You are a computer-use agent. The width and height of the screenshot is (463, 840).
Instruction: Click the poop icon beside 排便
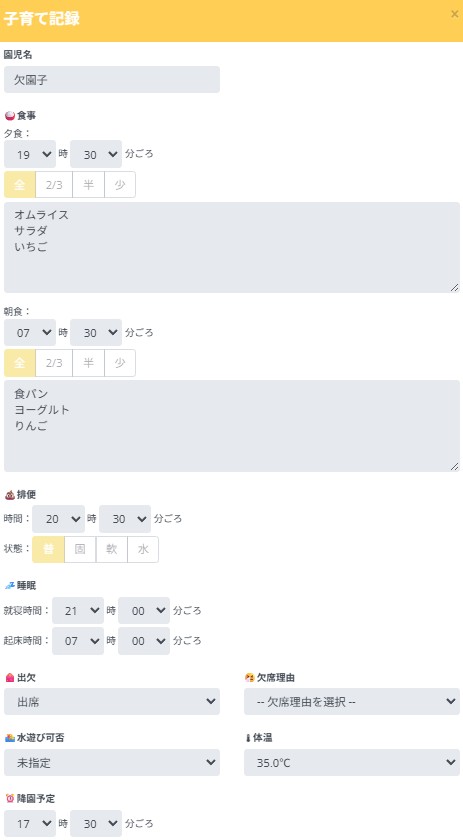[10, 494]
